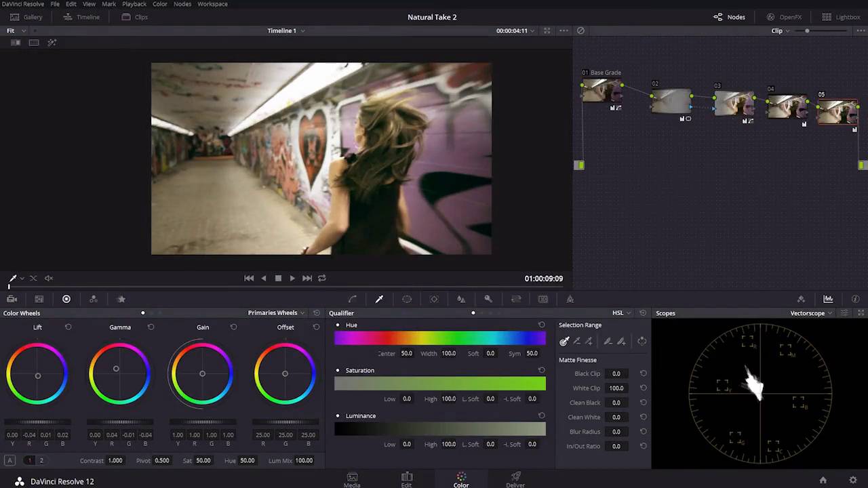
Task: Open the Camera Raw palette
Action: [12, 299]
